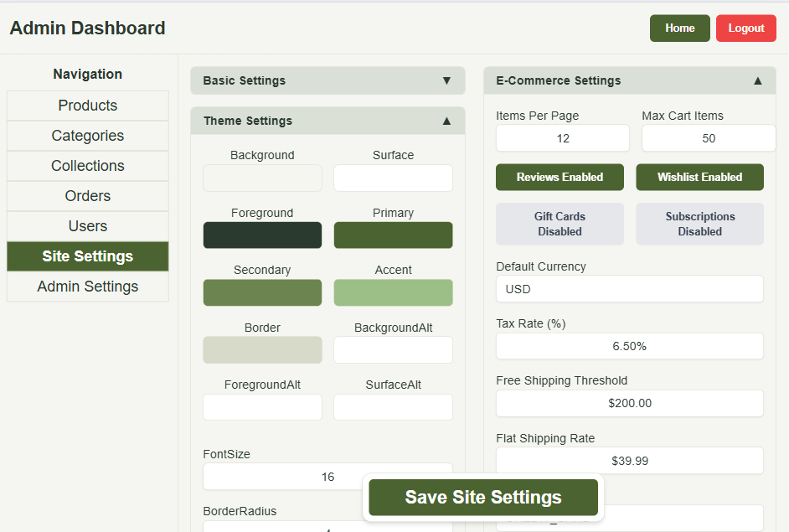
Task: Click the Tax Rate field
Action: [x=630, y=346]
